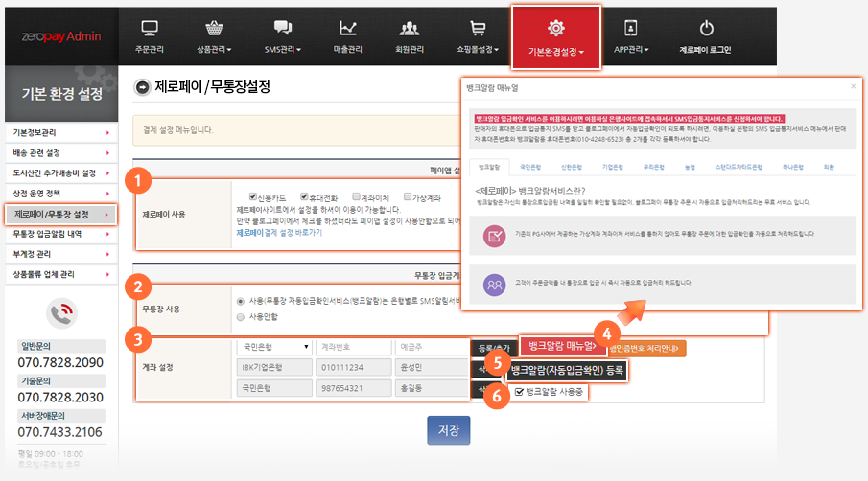868x481 pixels.
Task: Expand 쇼핑몰설정 nav dropdown arrow
Action: 497,50
